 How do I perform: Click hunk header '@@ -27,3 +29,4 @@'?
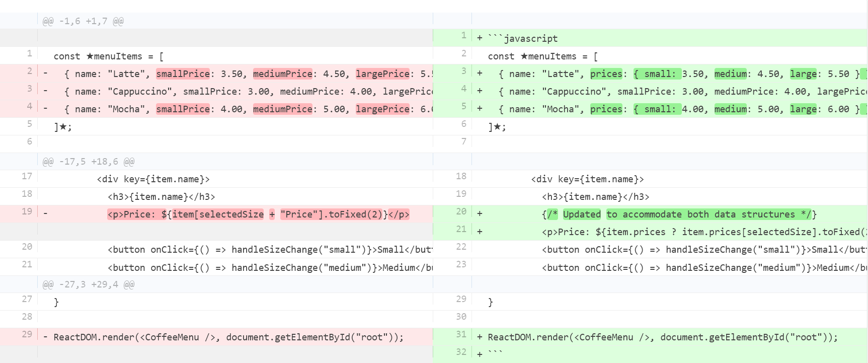(x=89, y=284)
